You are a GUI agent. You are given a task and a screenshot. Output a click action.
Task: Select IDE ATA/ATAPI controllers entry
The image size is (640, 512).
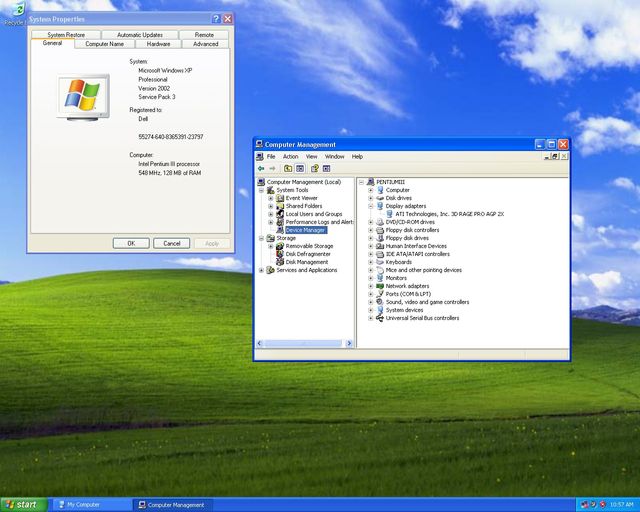418,254
